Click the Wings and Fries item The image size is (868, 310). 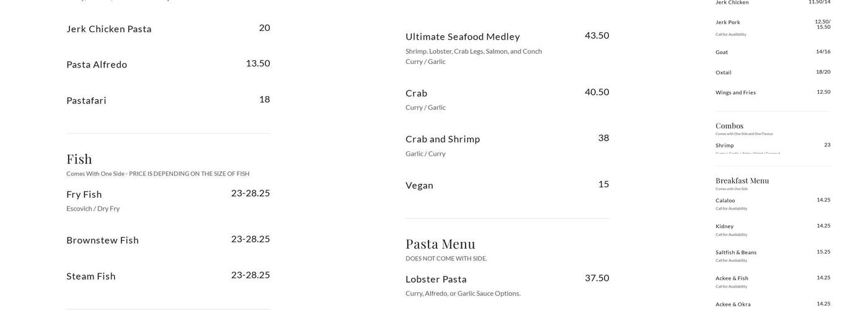pyautogui.click(x=735, y=92)
